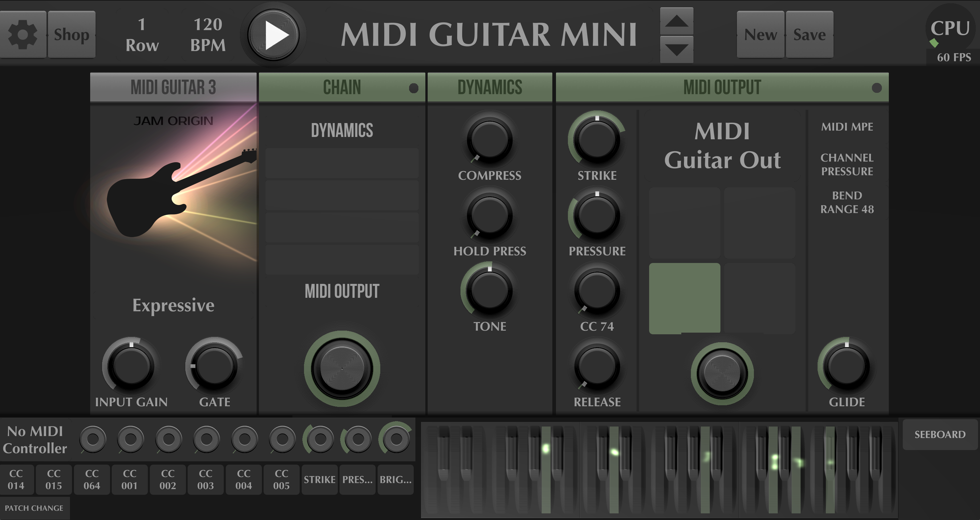The width and height of the screenshot is (980, 520).
Task: Click the preset down arrow
Action: (x=676, y=49)
